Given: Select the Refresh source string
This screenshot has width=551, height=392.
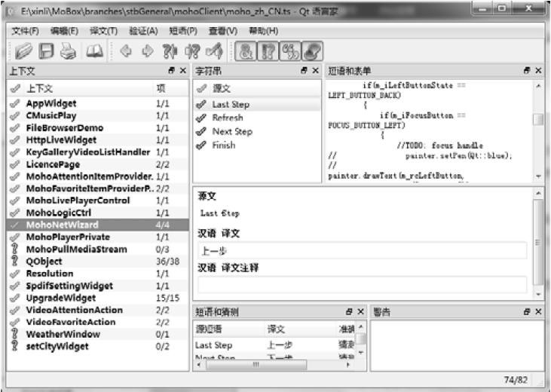Looking at the screenshot, I should point(257,118).
